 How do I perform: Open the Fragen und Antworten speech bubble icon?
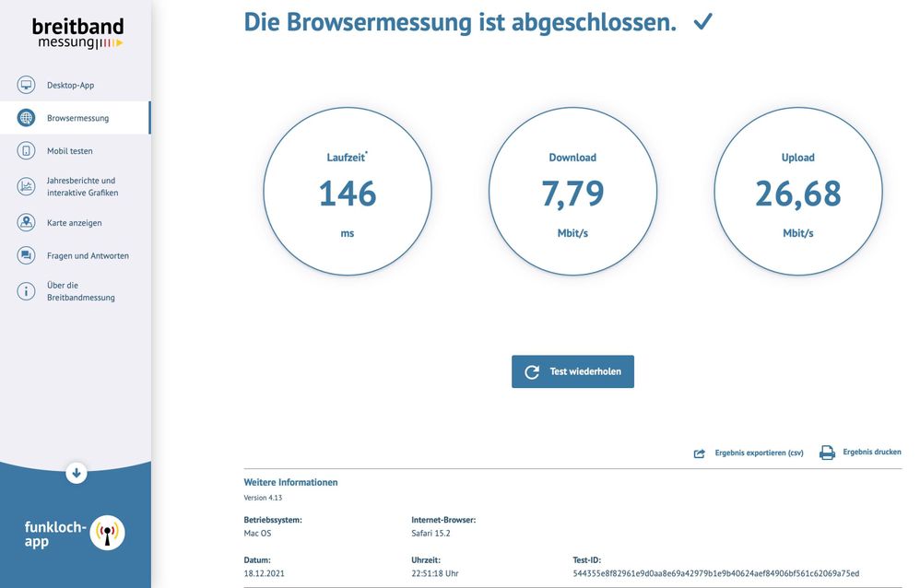[x=25, y=255]
